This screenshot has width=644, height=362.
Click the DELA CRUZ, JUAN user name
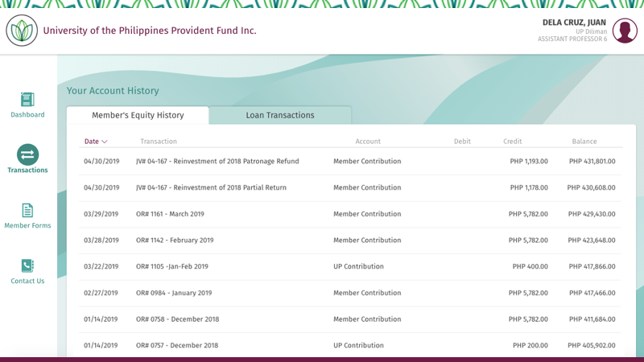pos(574,23)
